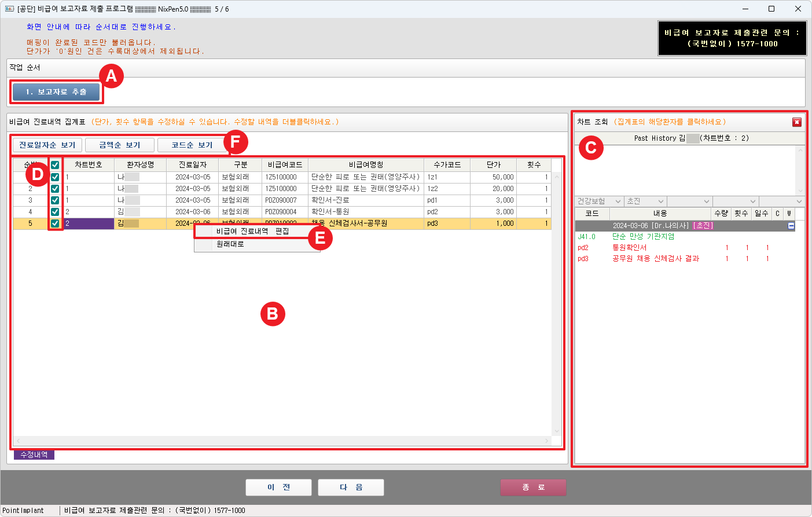Collapse the 2024-03-06 visit record with minus icon

click(x=791, y=226)
